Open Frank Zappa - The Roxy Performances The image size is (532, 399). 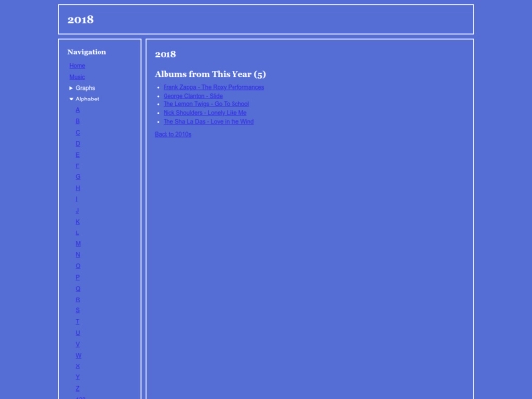tap(214, 87)
